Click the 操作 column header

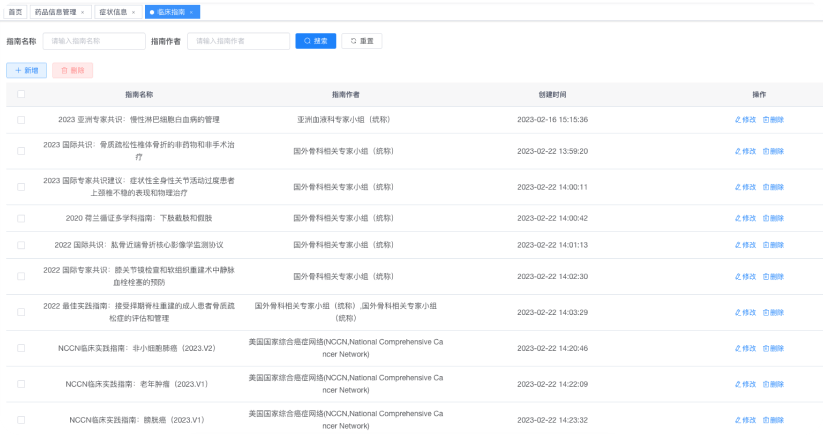pyautogui.click(x=759, y=94)
